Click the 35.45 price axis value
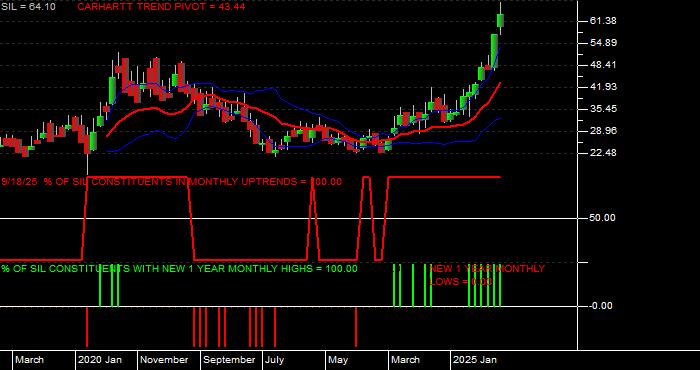 [603, 108]
